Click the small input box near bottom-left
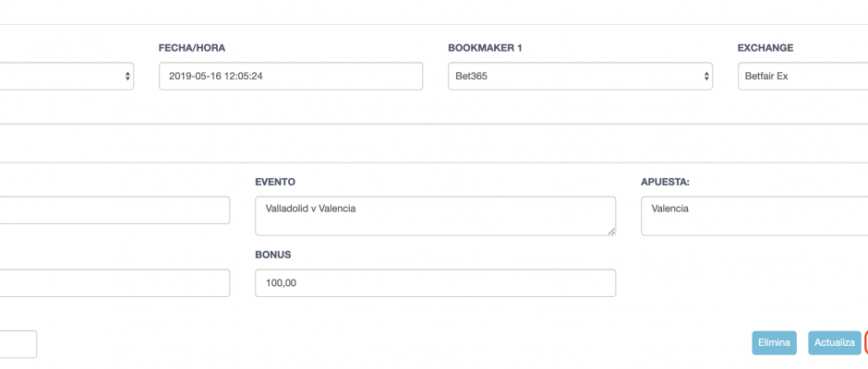The image size is (868, 369). tap(18, 344)
